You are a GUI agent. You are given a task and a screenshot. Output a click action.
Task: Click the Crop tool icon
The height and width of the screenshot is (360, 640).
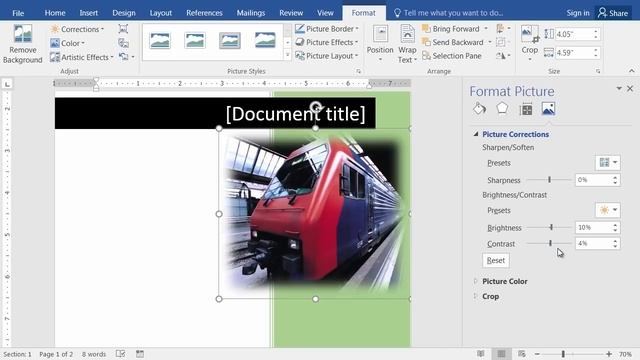pos(529,34)
